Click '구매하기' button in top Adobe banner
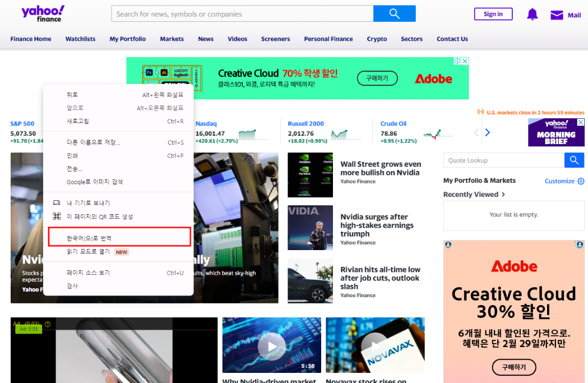This screenshot has width=588, height=383. pos(377,78)
